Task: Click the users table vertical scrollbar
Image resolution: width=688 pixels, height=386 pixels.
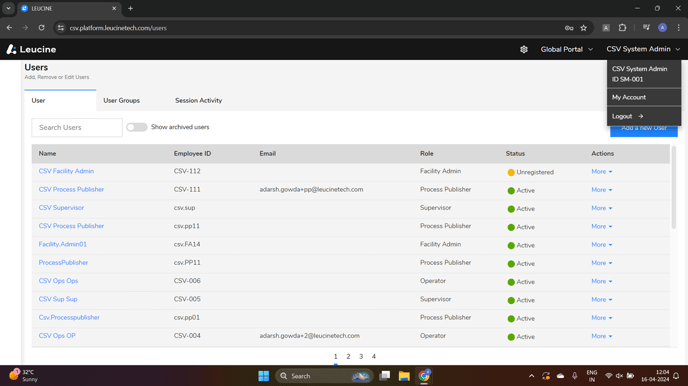Action: 674,187
